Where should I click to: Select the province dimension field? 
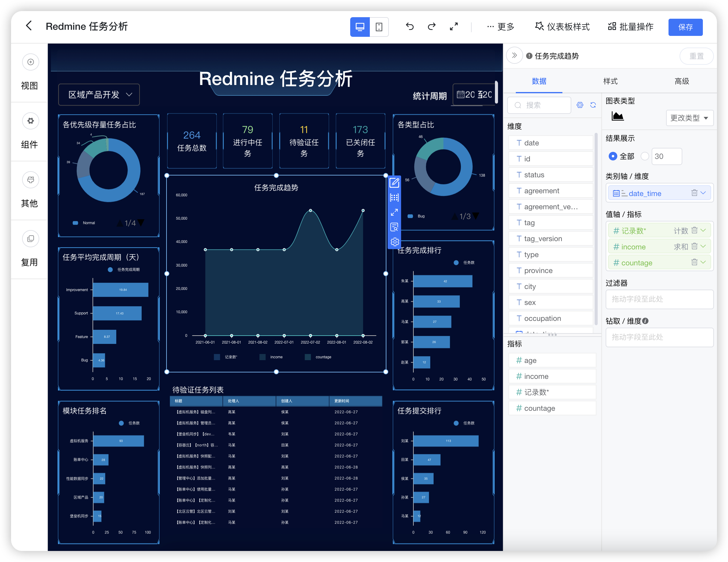point(551,271)
